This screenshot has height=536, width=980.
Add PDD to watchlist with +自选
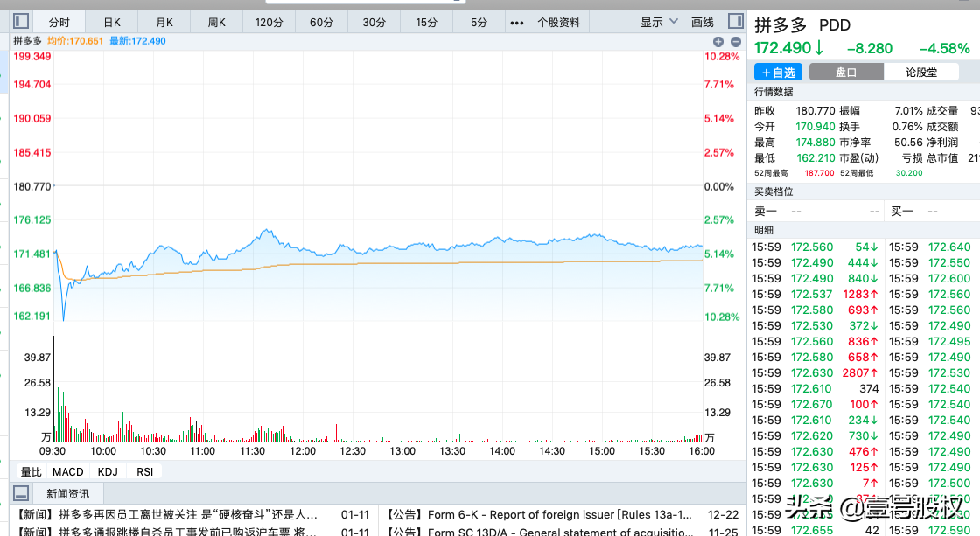click(778, 73)
